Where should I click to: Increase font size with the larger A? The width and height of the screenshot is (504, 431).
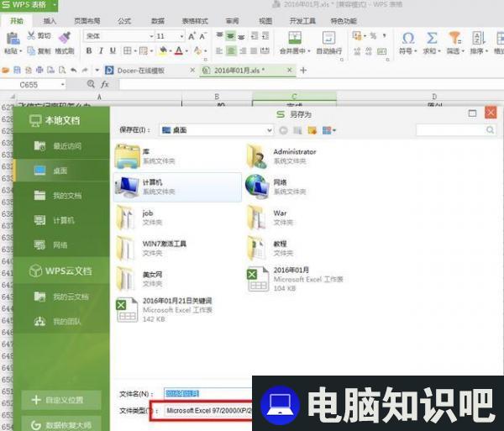(192, 36)
